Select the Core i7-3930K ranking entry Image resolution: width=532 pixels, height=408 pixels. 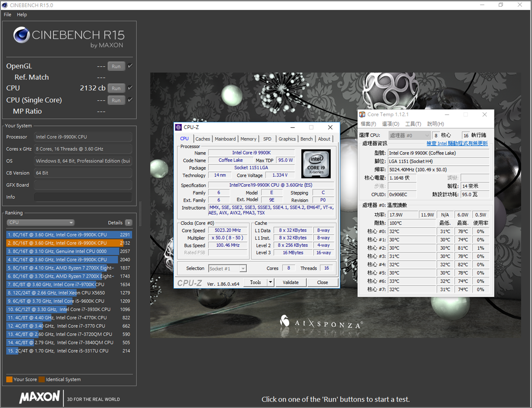(69, 309)
